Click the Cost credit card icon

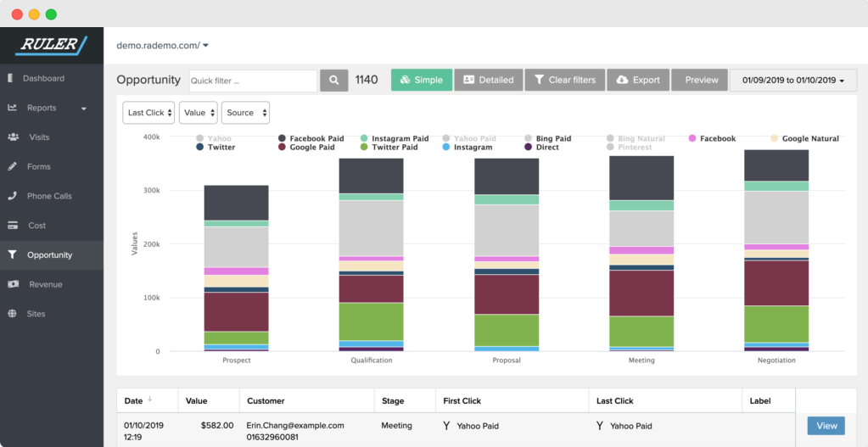pyautogui.click(x=12, y=226)
